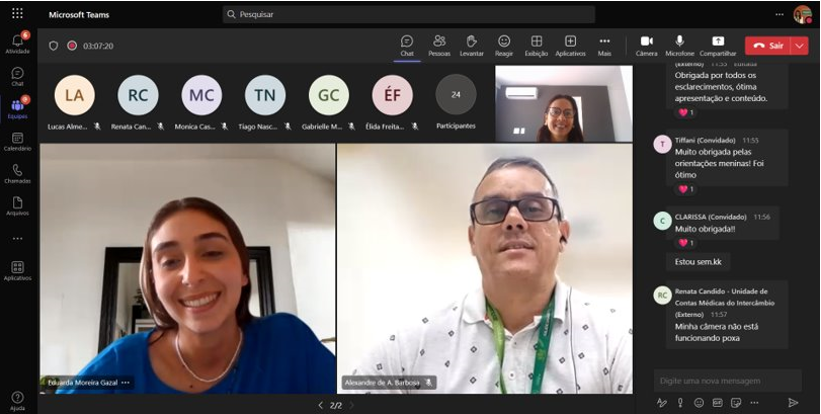Viewport: 821px width, 414px height.
Task: Expand the Exibição view options
Action: 536,44
